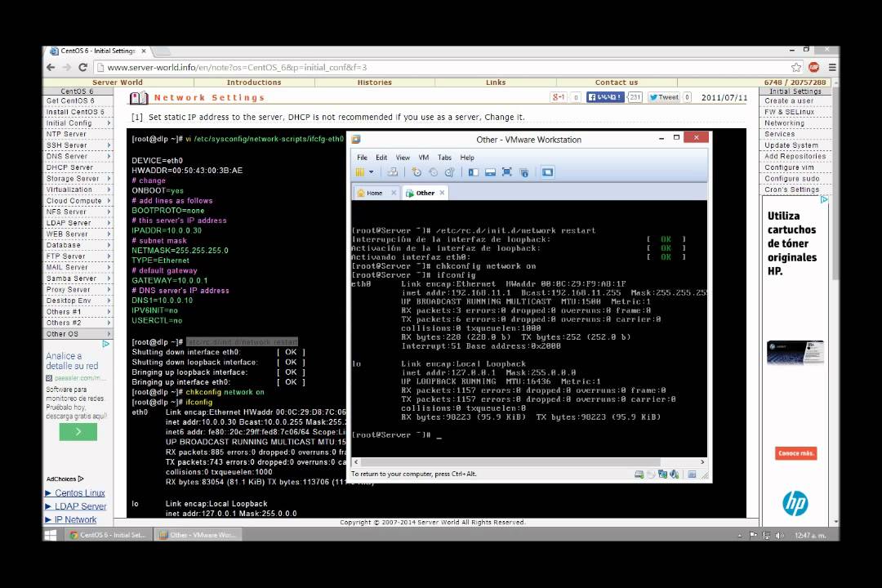
Task: Open VMware Tabs menu
Action: pos(444,158)
